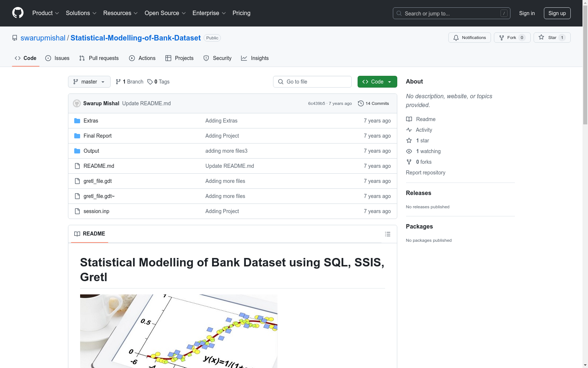The image size is (588, 368).
Task: Expand the Enterprise menu
Action: [209, 13]
